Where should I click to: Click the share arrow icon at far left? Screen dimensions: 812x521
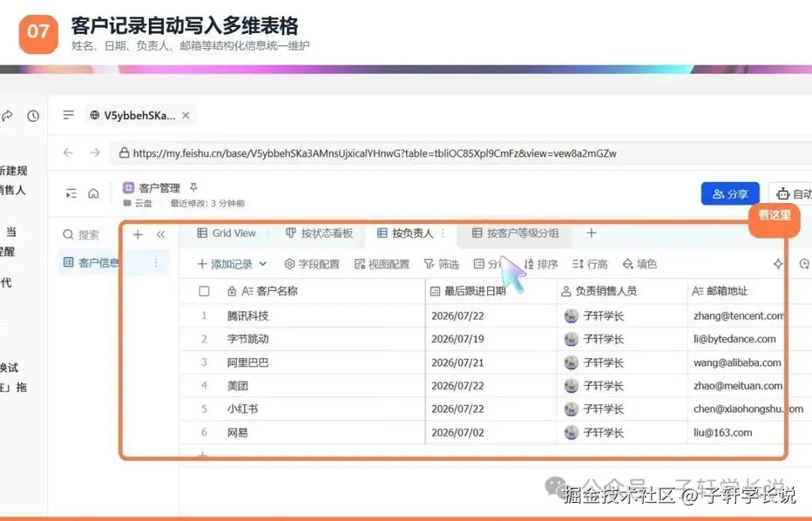coord(6,116)
